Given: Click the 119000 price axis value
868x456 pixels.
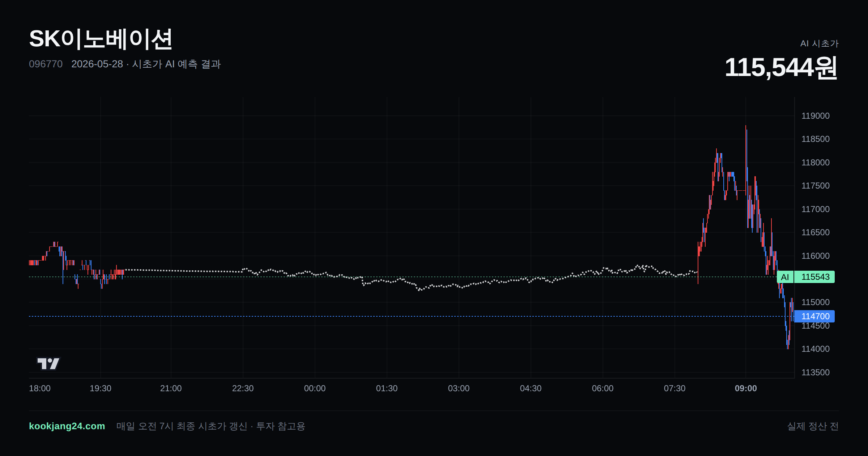Looking at the screenshot, I should tap(816, 116).
